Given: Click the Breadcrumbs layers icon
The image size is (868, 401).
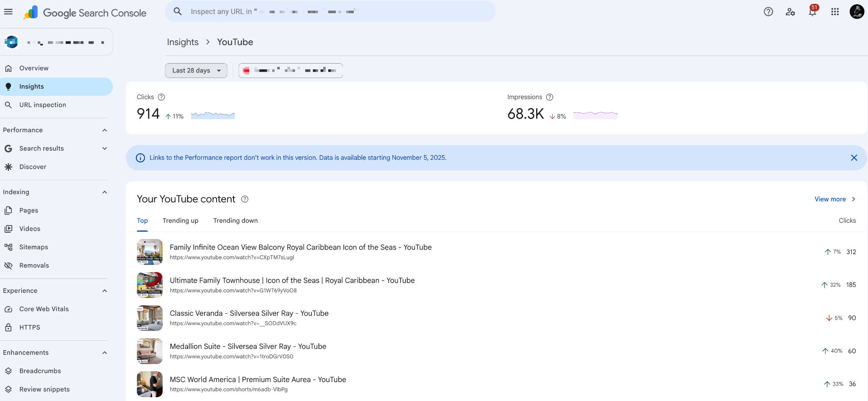Looking at the screenshot, I should click(x=8, y=371).
